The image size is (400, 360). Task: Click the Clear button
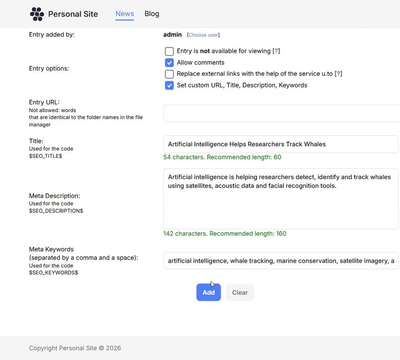click(240, 292)
